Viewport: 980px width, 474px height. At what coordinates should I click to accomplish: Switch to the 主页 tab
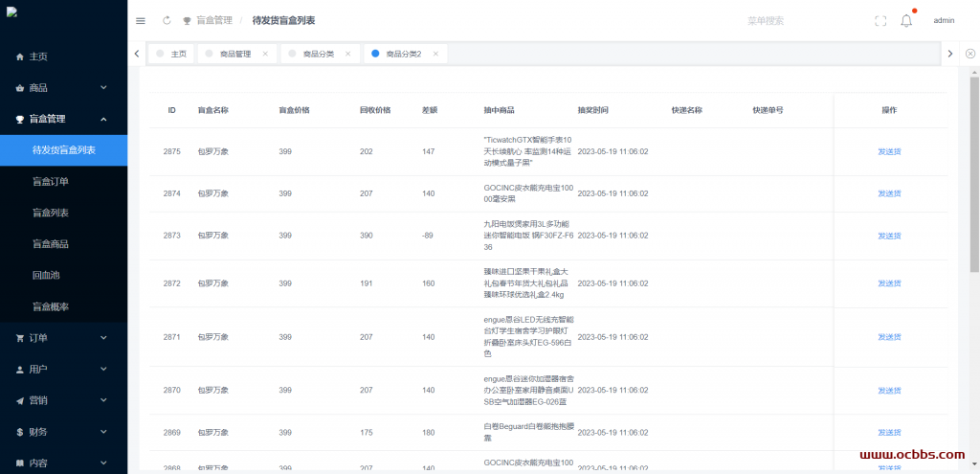(171, 54)
